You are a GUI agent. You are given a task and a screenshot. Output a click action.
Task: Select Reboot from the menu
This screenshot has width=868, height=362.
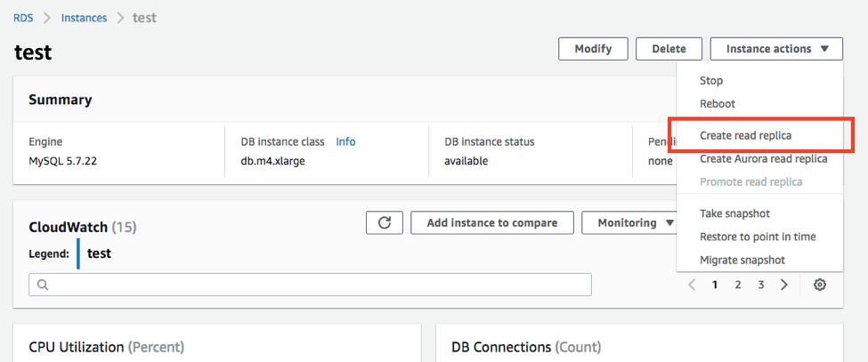click(x=718, y=104)
